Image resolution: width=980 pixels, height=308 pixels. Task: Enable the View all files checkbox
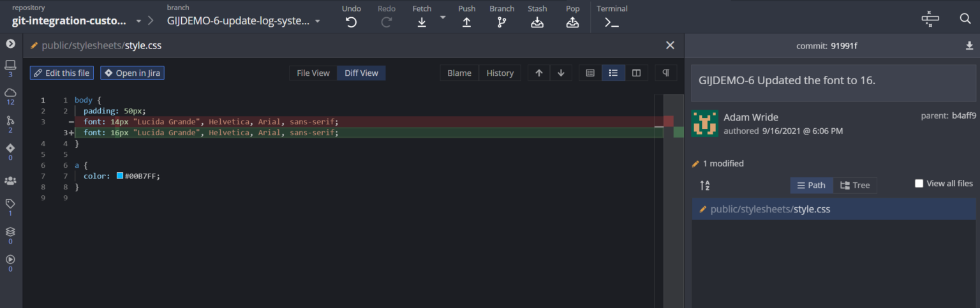pos(919,184)
